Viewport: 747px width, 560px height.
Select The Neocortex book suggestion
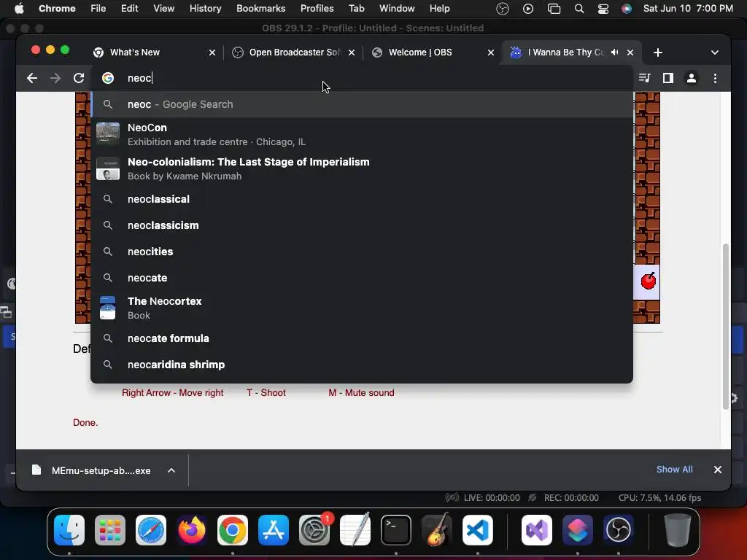362,308
